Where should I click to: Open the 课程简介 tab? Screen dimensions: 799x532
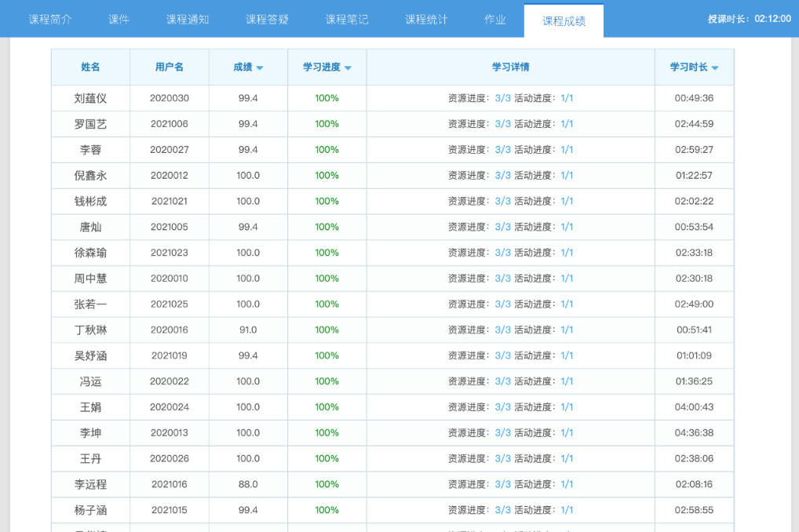coord(50,20)
